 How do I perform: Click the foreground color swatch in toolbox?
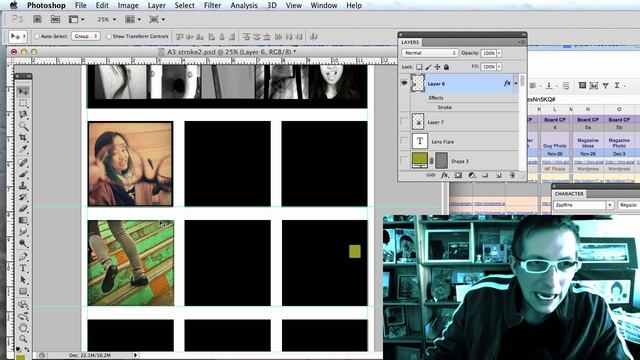click(x=20, y=357)
